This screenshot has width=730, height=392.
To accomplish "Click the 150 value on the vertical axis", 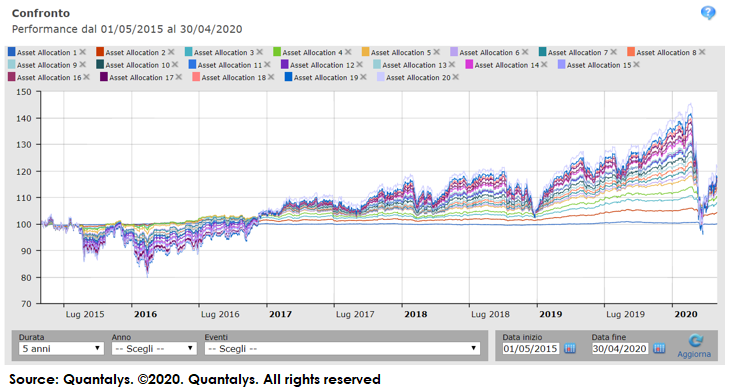I will (x=24, y=92).
